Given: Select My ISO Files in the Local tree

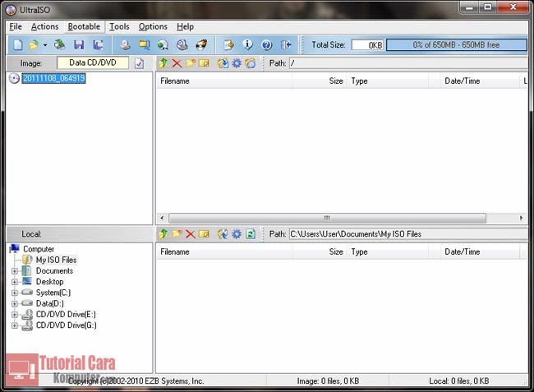Looking at the screenshot, I should pyautogui.click(x=56, y=260).
